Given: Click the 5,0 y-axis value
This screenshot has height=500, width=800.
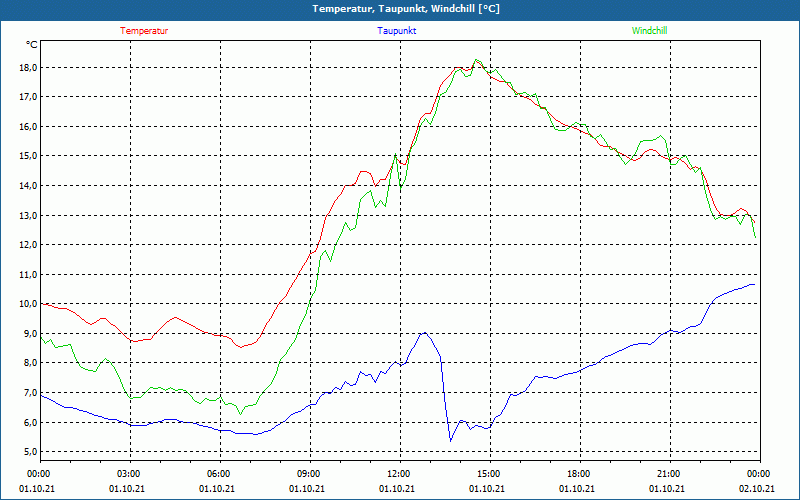Looking at the screenshot, I should click(31, 452).
